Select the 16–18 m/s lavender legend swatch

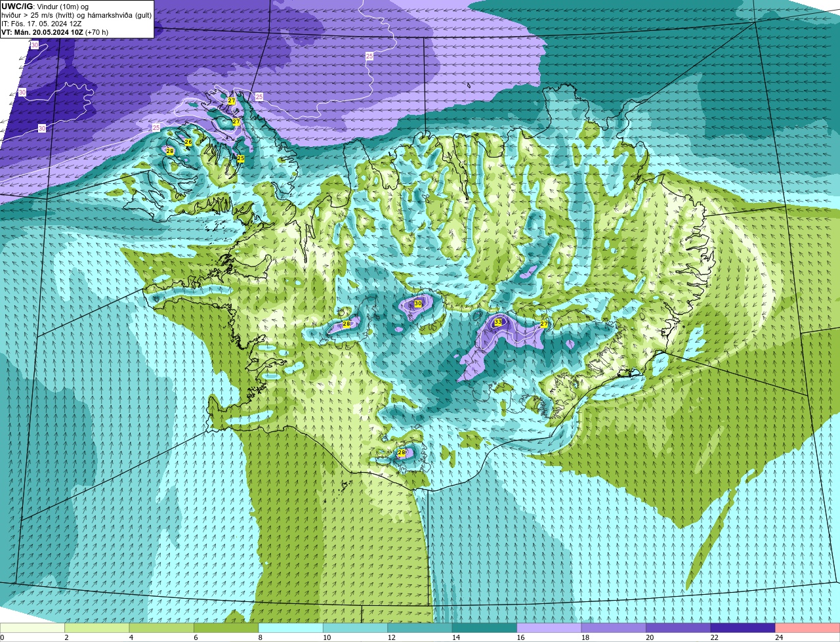pyautogui.click(x=550, y=628)
